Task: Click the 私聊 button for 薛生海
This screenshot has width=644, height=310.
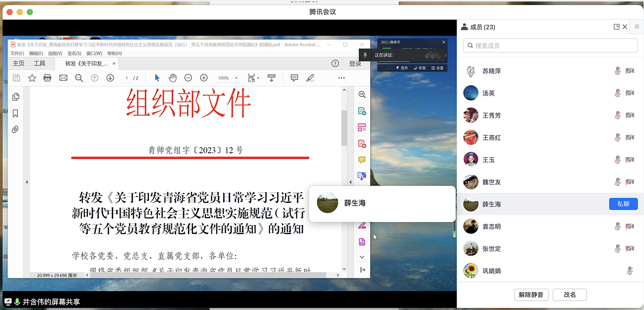Action: click(x=623, y=204)
